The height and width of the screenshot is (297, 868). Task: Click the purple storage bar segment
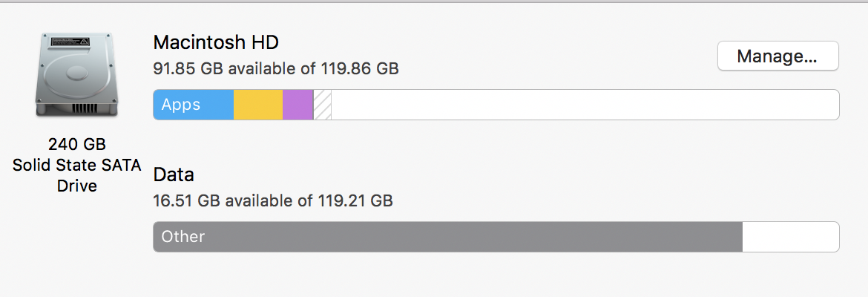pyautogui.click(x=297, y=105)
